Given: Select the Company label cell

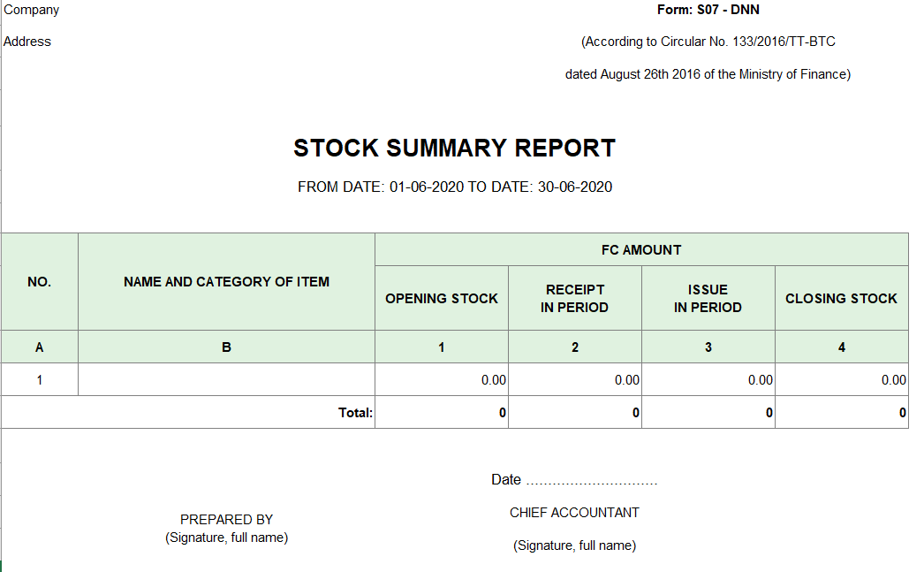Looking at the screenshot, I should (31, 10).
